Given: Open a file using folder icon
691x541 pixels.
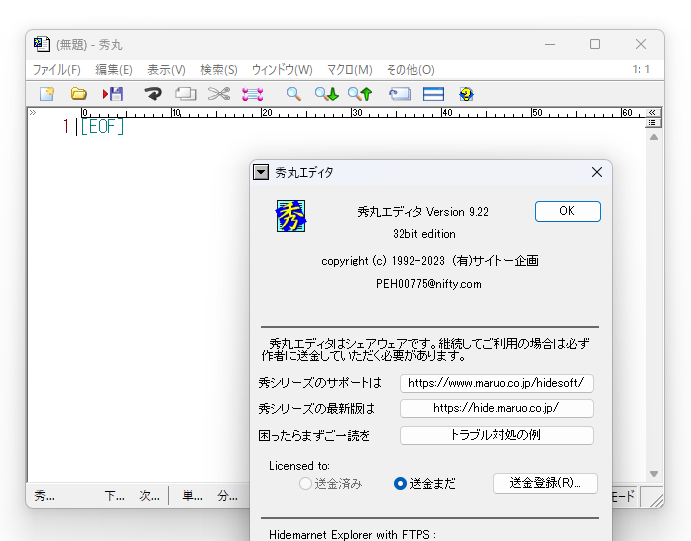Looking at the screenshot, I should click(x=78, y=94).
